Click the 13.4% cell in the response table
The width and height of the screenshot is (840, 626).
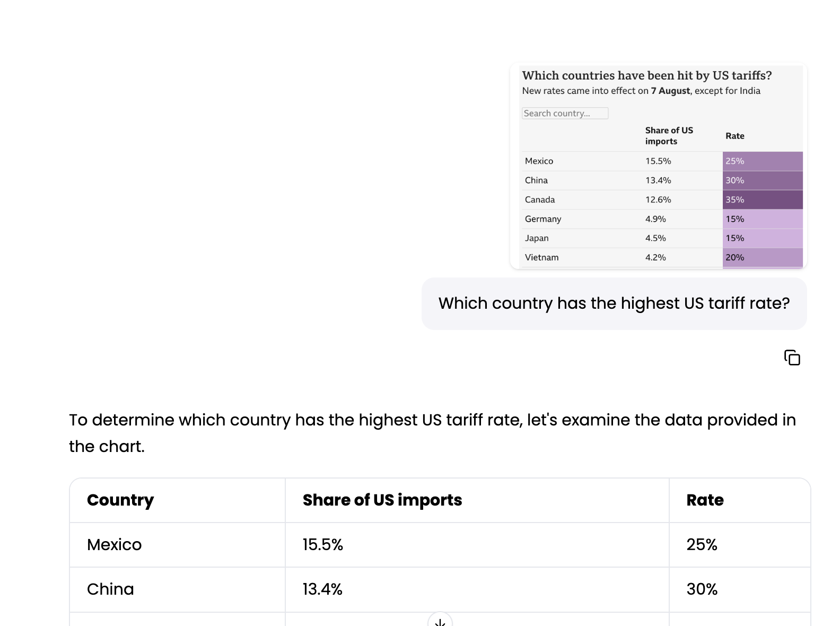tap(477, 589)
